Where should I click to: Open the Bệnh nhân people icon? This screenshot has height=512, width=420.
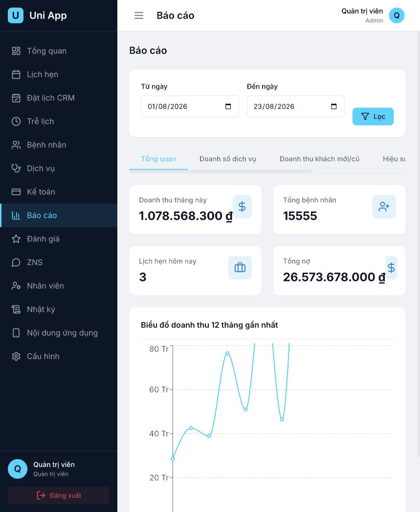pos(16,145)
